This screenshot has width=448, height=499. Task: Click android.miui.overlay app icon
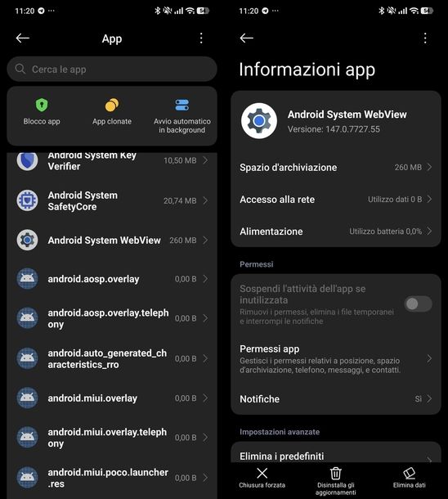pos(27,398)
